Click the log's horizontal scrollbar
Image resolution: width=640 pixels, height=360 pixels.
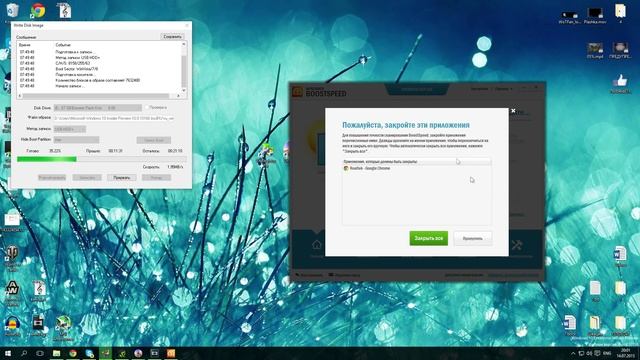coord(98,96)
